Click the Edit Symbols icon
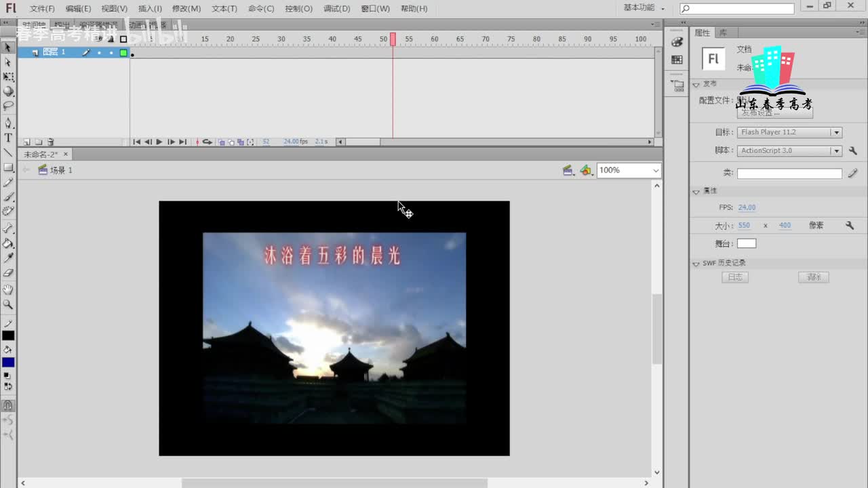This screenshot has width=868, height=488. click(x=586, y=170)
